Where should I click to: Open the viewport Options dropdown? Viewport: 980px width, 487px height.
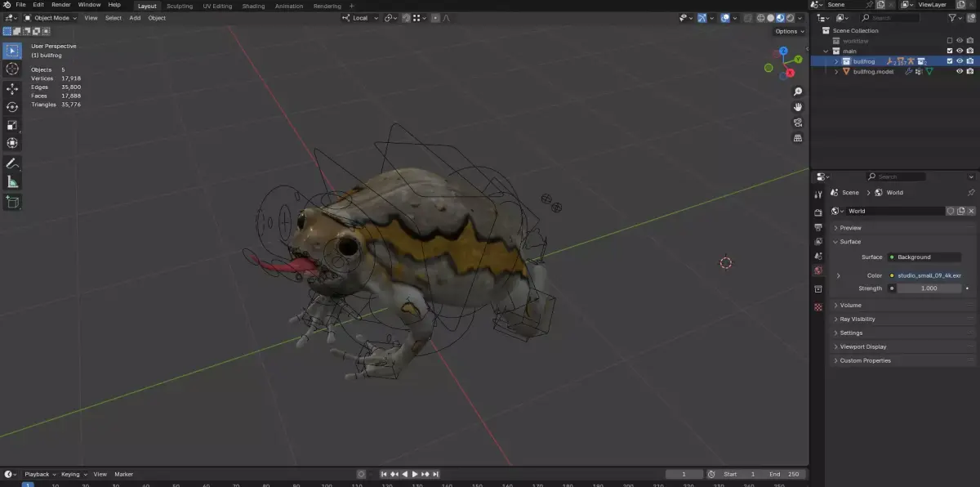789,31
